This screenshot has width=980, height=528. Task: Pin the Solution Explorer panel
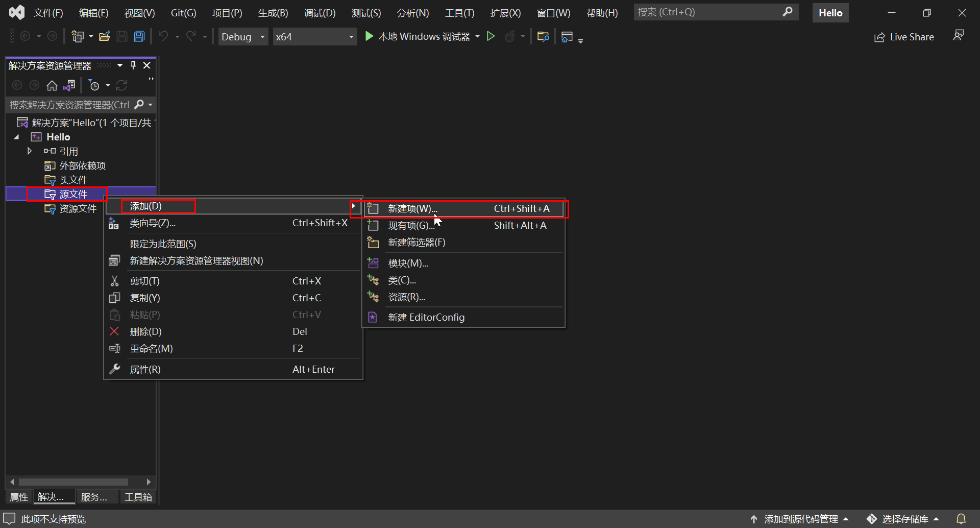click(133, 65)
